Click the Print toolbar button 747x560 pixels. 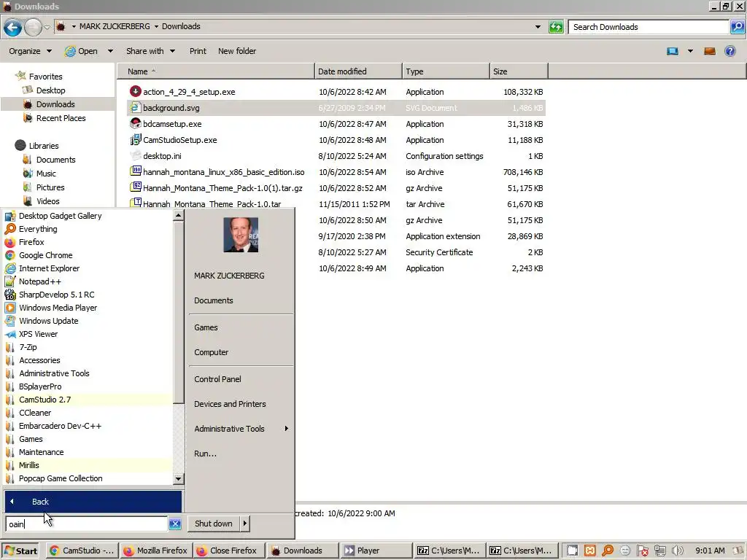[198, 51]
